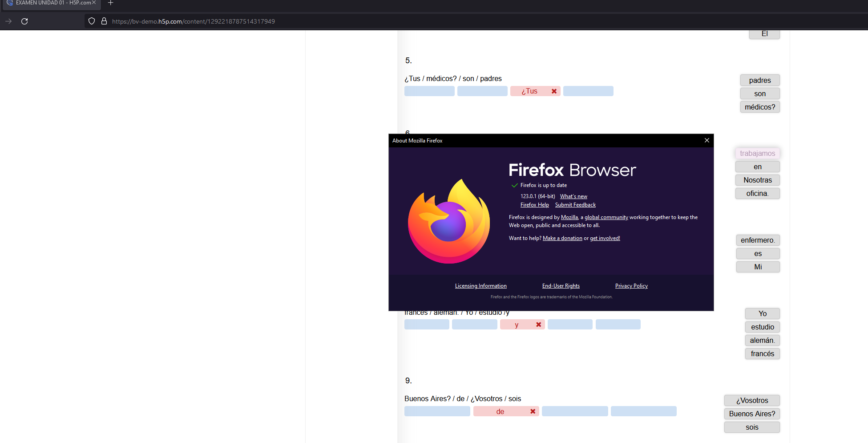Click last drop zone below 'francés / alemán'

coord(618,325)
